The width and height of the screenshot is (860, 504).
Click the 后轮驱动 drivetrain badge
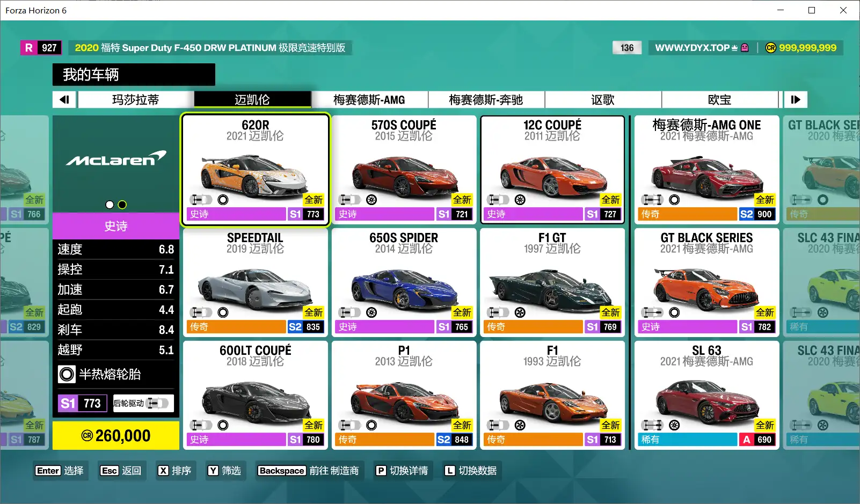coord(143,403)
